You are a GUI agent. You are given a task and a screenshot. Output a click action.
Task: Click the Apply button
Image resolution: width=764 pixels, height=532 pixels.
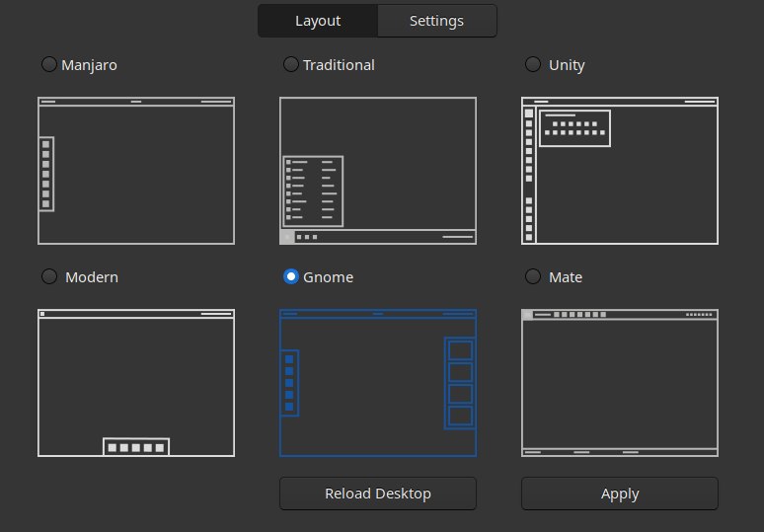[620, 494]
